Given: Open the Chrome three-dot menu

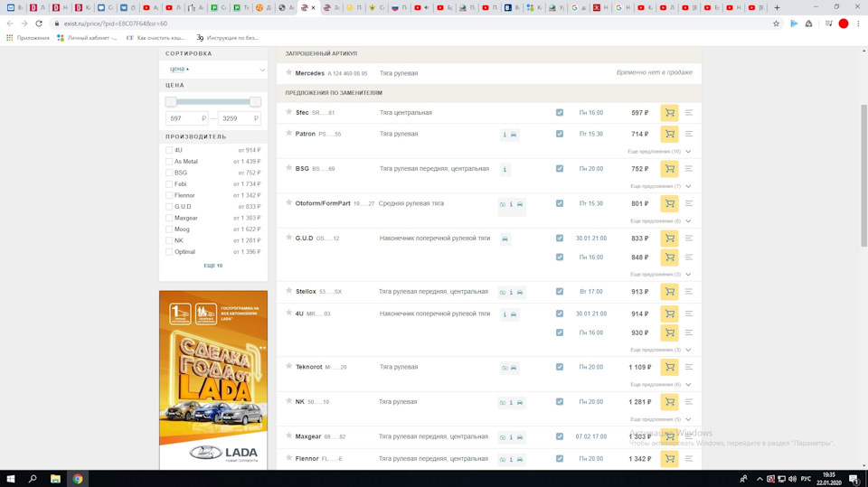Looking at the screenshot, I should pos(858,23).
